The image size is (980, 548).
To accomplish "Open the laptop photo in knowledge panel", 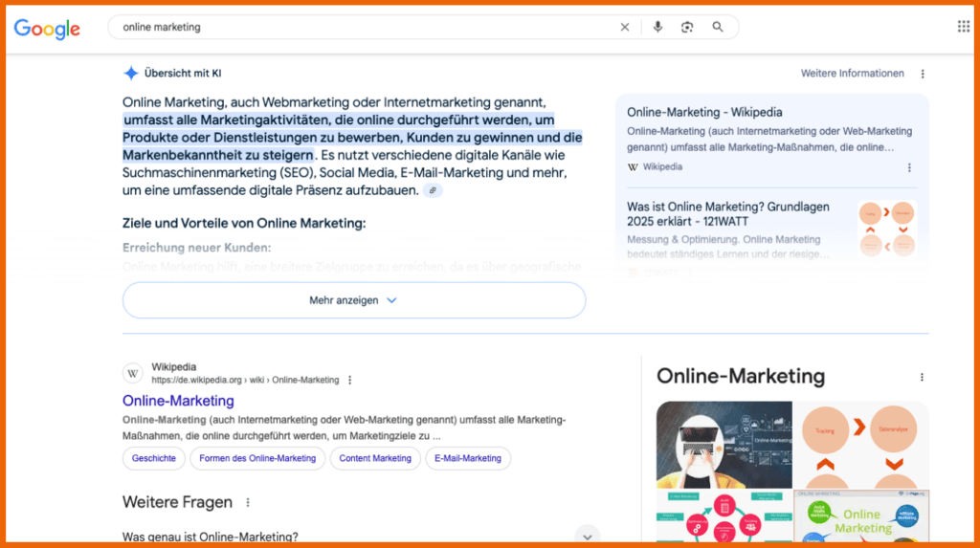I will point(724,445).
